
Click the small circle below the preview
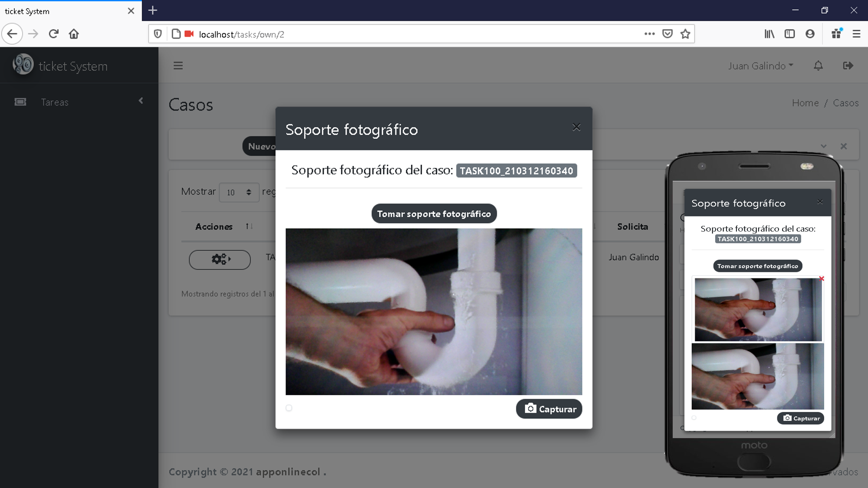coord(289,408)
